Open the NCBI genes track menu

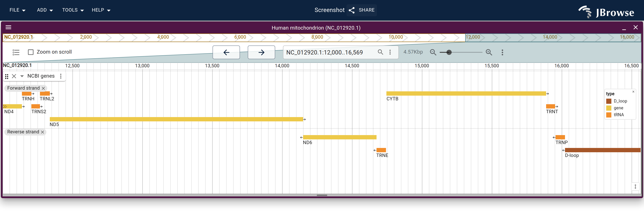[61, 76]
